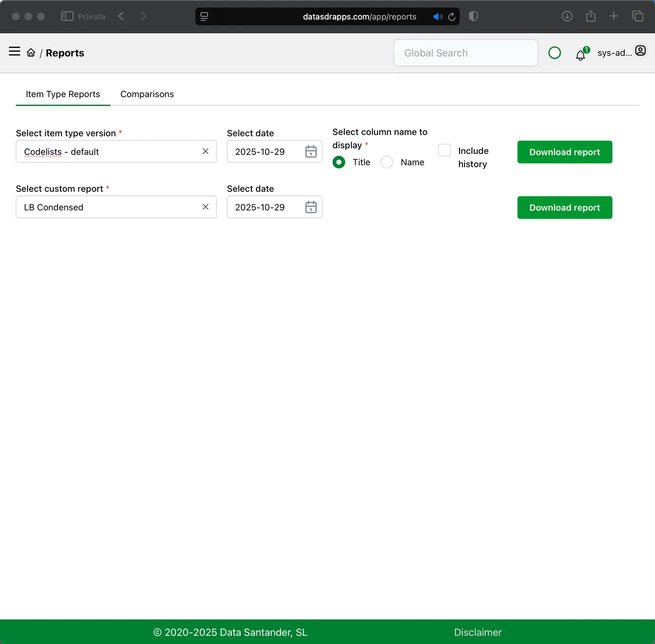The width and height of the screenshot is (655, 644).
Task: Click the sys-admin user account icon
Action: tap(640, 51)
